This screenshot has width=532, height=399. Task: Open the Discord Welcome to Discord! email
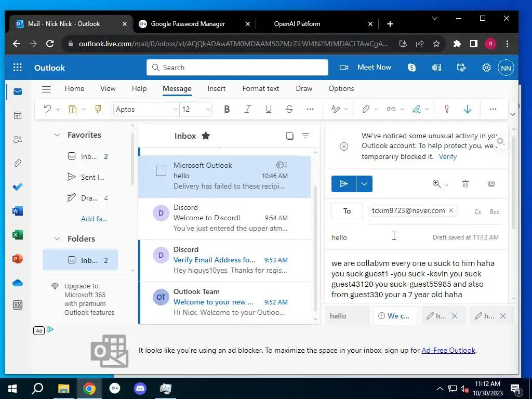click(x=224, y=218)
